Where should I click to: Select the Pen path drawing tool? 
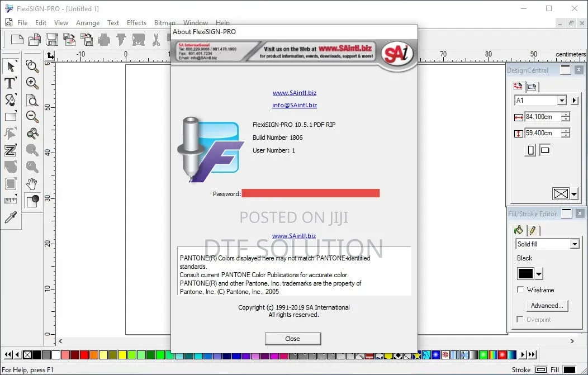(10, 99)
